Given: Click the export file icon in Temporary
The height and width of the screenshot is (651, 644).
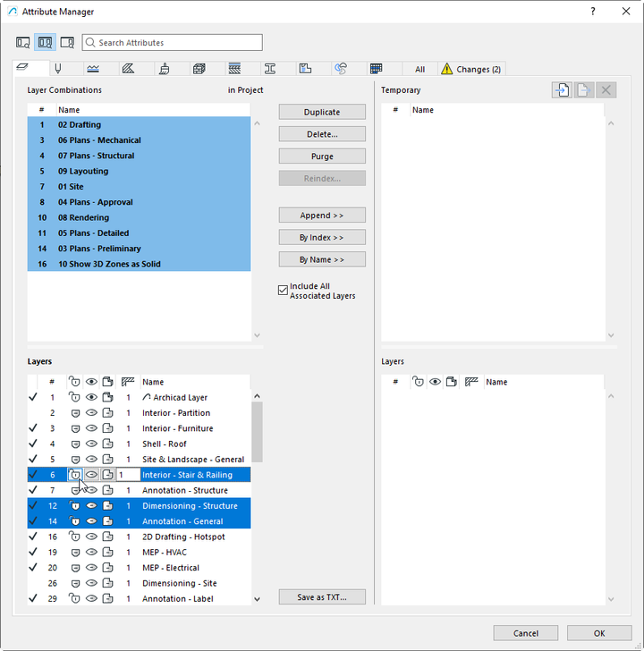Looking at the screenshot, I should (584, 89).
